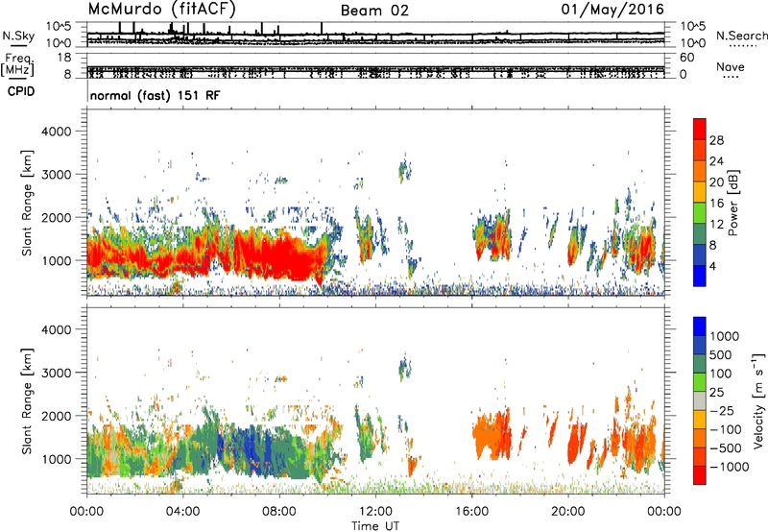
Task: Click the 3000 tick in the velocity panel
Action: tap(57, 373)
